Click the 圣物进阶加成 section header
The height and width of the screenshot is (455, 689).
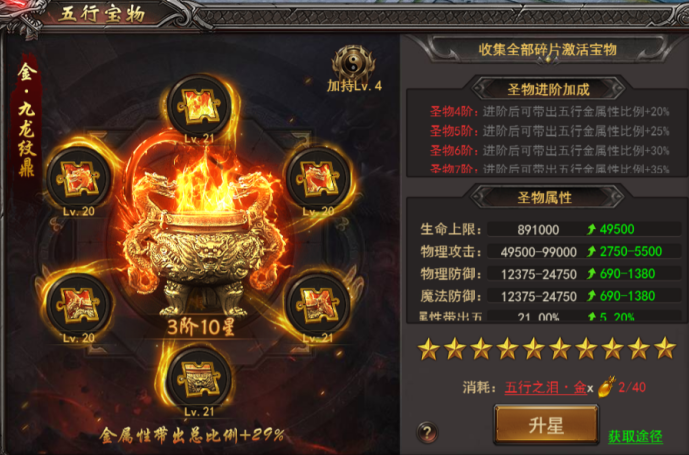pos(548,89)
